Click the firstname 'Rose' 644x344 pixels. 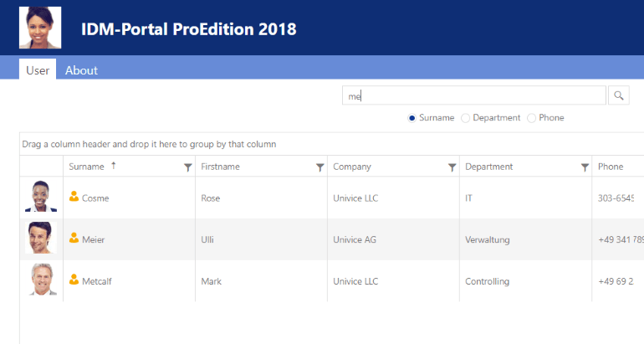tap(210, 198)
